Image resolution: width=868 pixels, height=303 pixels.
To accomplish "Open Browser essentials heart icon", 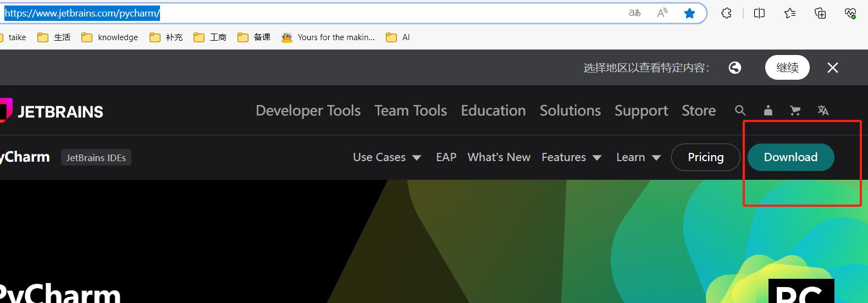I will [850, 13].
